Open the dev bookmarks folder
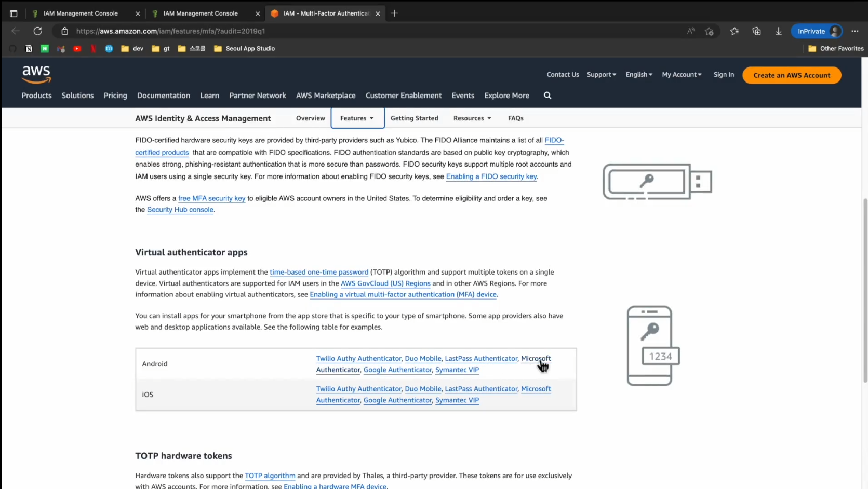 pyautogui.click(x=132, y=49)
